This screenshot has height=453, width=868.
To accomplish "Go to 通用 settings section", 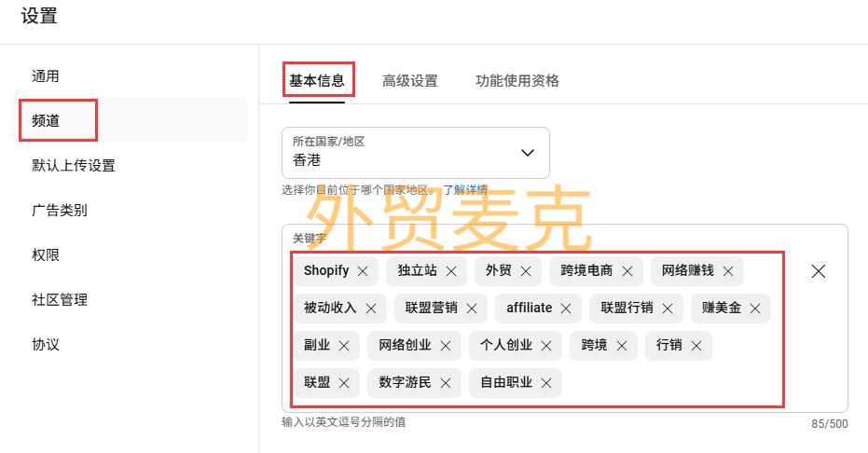I will [46, 76].
